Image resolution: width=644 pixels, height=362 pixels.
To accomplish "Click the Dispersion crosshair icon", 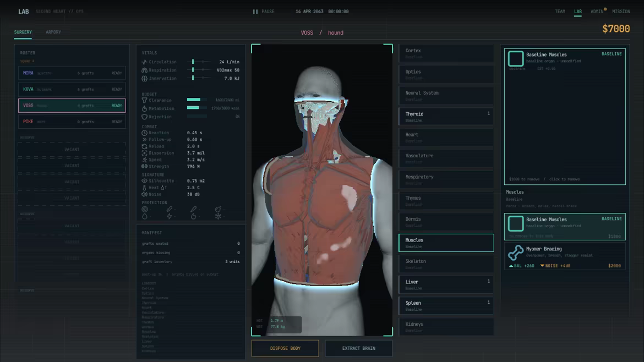I will point(144,153).
